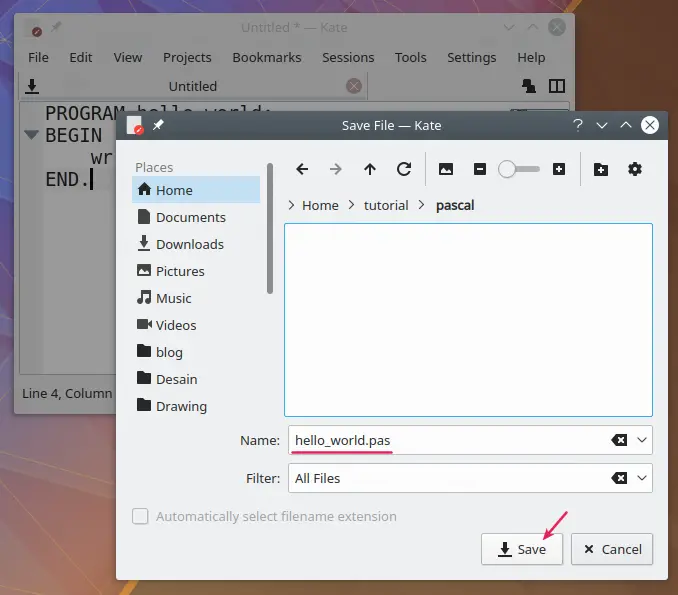Select Home in Places
The width and height of the screenshot is (678, 595).
click(196, 190)
